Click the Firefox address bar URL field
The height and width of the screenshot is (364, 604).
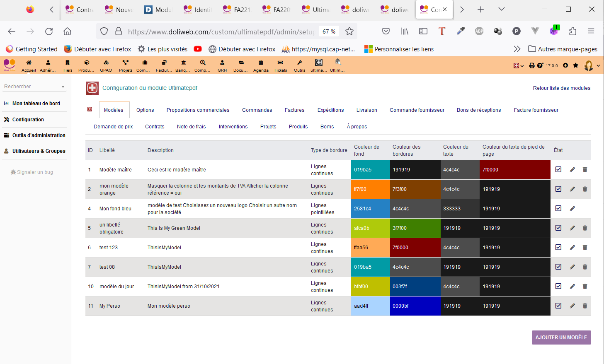click(x=220, y=31)
